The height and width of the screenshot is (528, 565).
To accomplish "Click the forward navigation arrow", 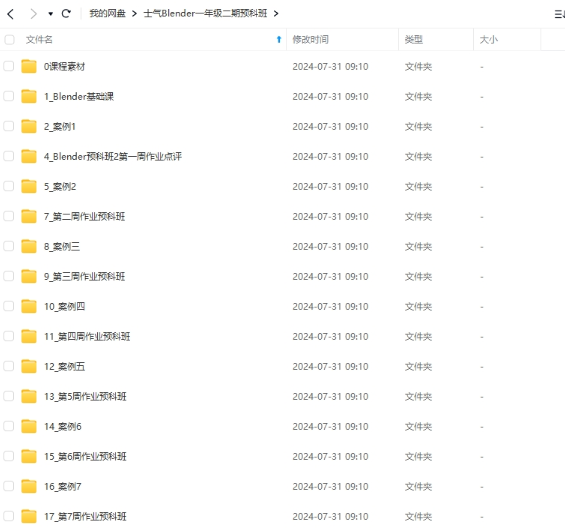I will point(34,14).
